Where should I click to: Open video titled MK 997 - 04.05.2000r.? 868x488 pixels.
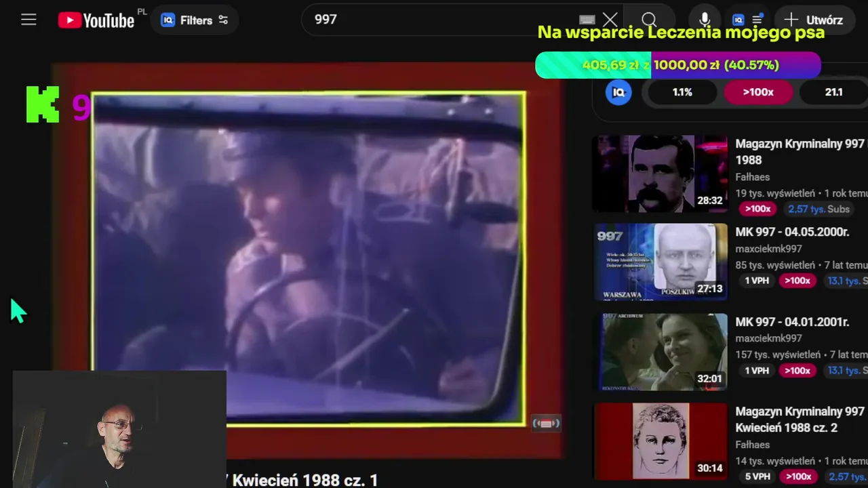click(x=792, y=232)
